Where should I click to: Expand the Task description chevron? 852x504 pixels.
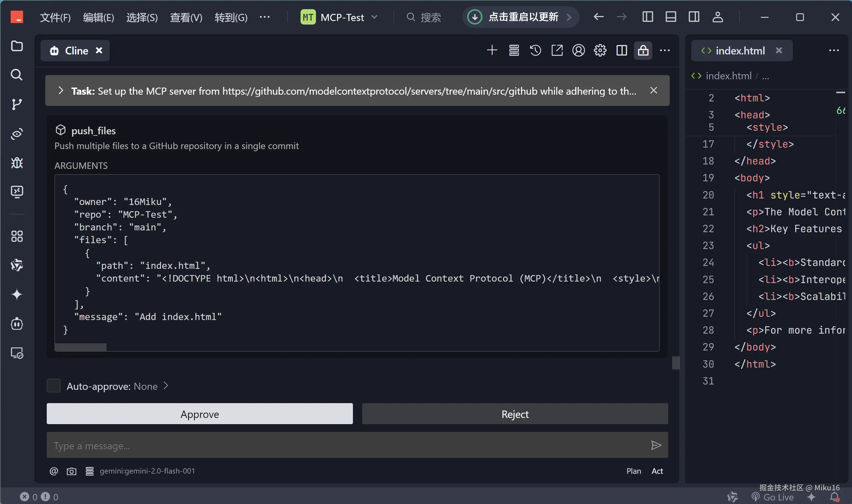pyautogui.click(x=61, y=91)
